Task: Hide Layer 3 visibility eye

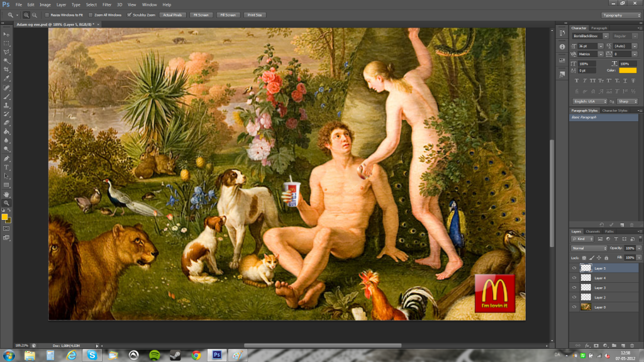Action: (x=574, y=288)
